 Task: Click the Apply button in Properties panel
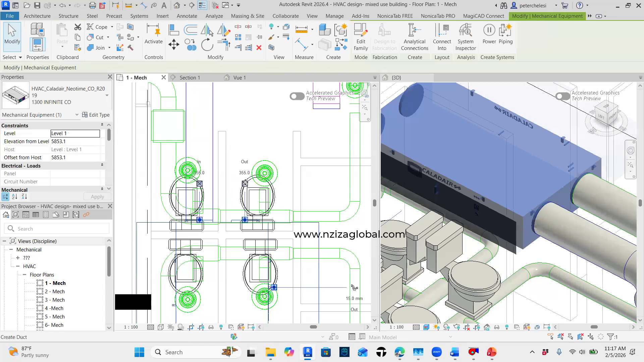97,196
